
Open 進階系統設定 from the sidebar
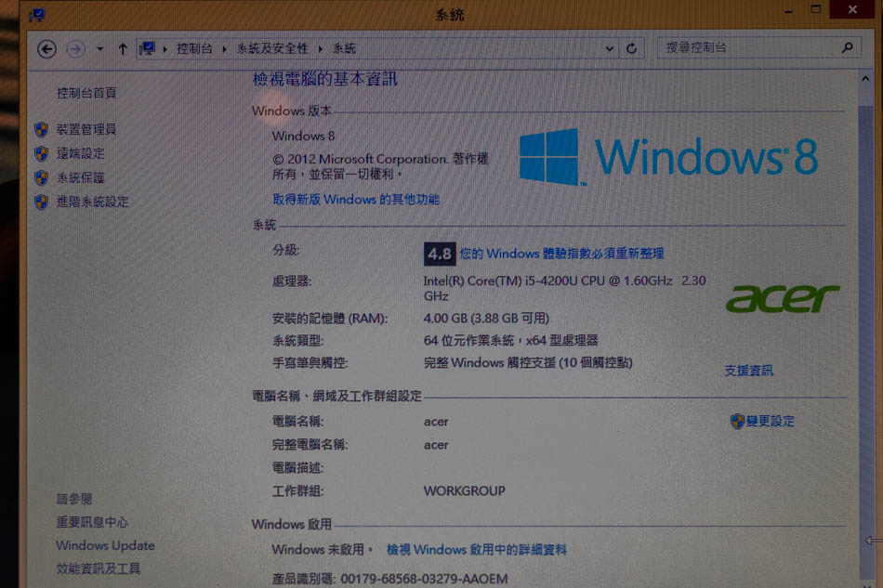92,202
